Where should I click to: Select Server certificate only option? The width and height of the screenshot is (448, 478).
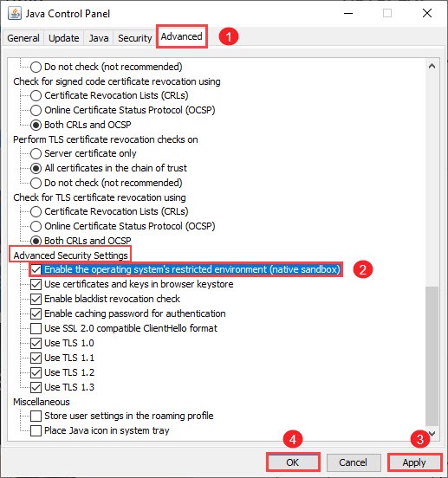(x=36, y=153)
